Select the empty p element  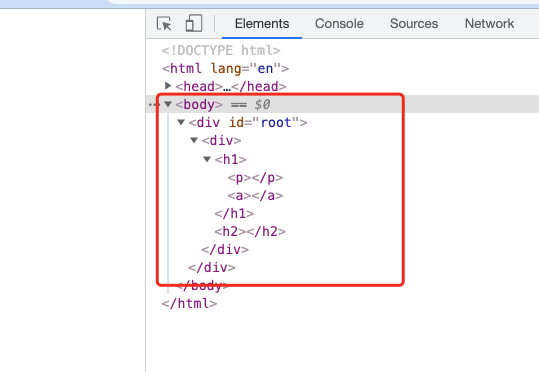click(x=255, y=178)
